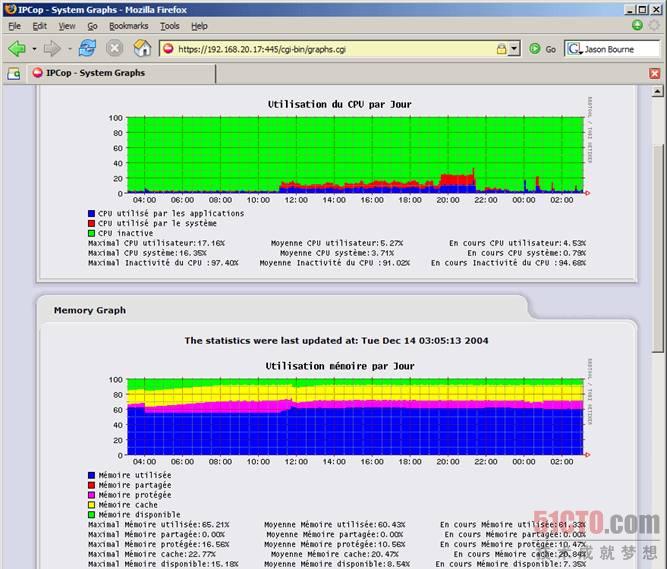Go back with the green Back arrow
Screen dimensions: 667x569
pyautogui.click(x=17, y=48)
